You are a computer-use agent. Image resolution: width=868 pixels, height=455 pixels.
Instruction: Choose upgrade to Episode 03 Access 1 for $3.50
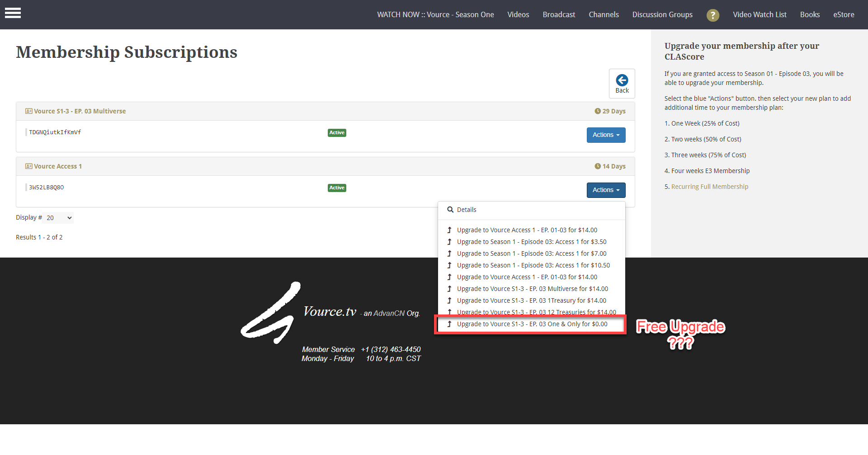pyautogui.click(x=531, y=242)
